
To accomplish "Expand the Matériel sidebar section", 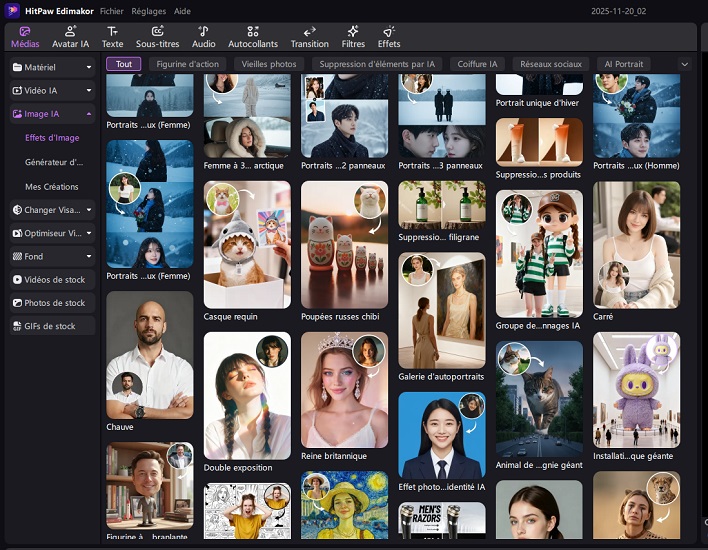I will point(52,68).
